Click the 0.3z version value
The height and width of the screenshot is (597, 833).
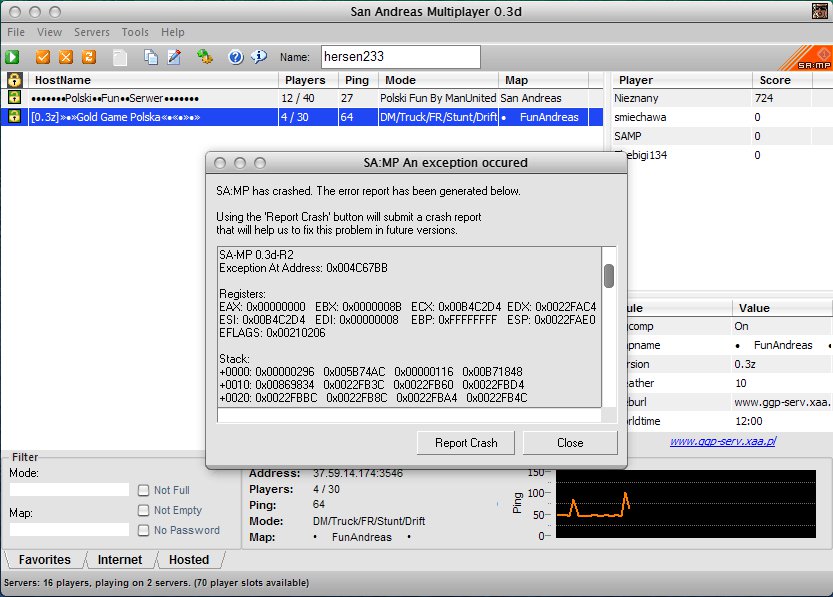[x=745, y=364]
